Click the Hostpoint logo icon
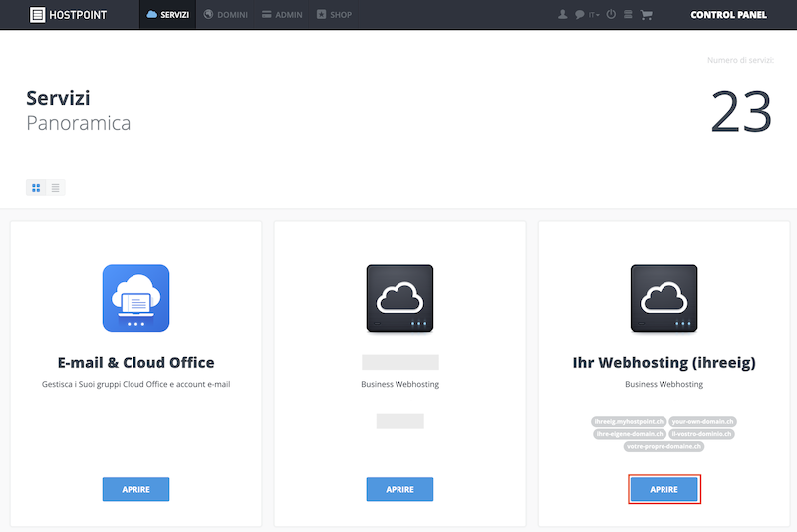Screen dimensions: 797x532 coord(37,15)
